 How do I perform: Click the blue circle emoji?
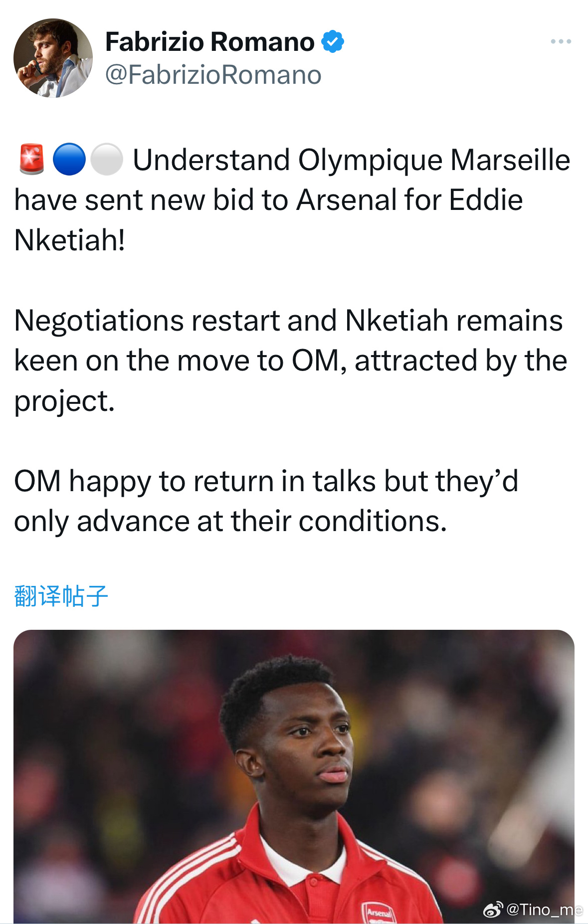[69, 160]
